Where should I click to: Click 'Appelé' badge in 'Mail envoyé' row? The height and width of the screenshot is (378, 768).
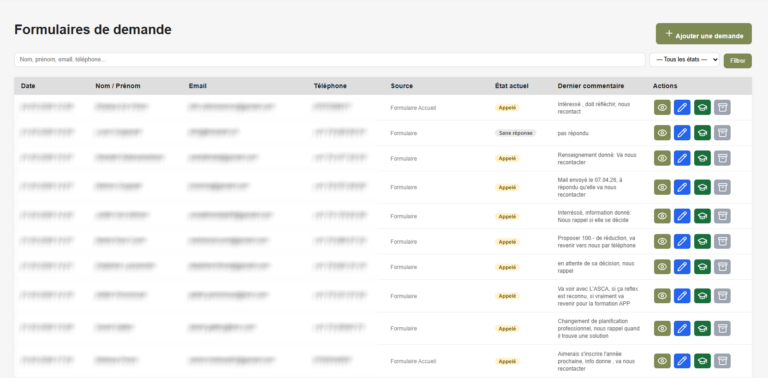(507, 188)
